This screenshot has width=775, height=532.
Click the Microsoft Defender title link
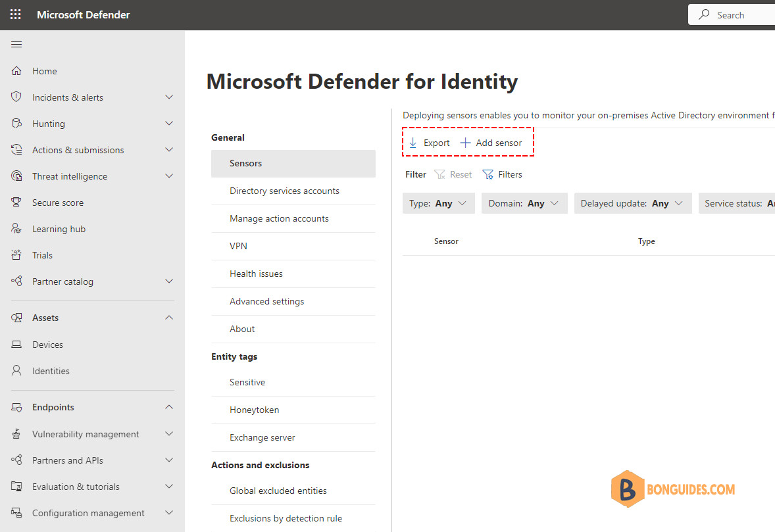coord(83,15)
